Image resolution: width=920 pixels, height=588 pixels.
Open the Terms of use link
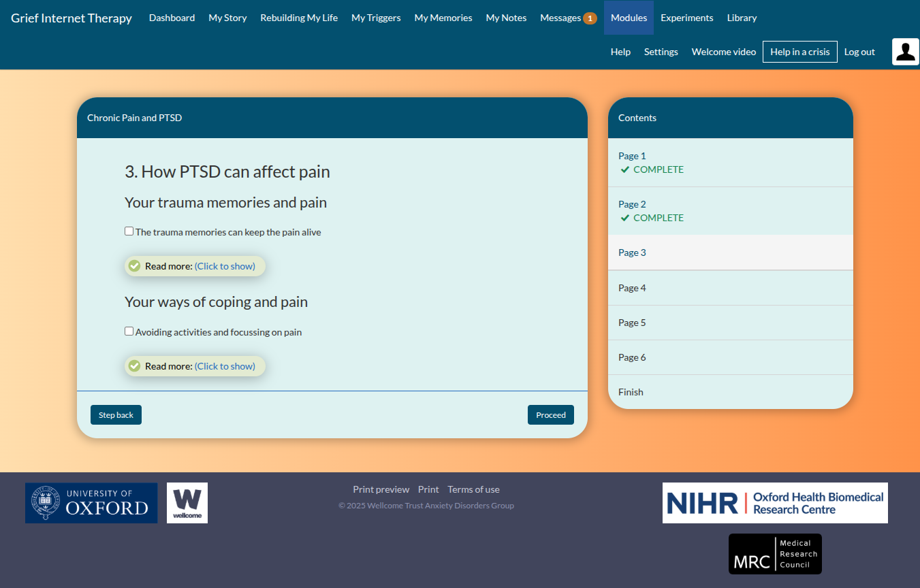click(x=473, y=489)
